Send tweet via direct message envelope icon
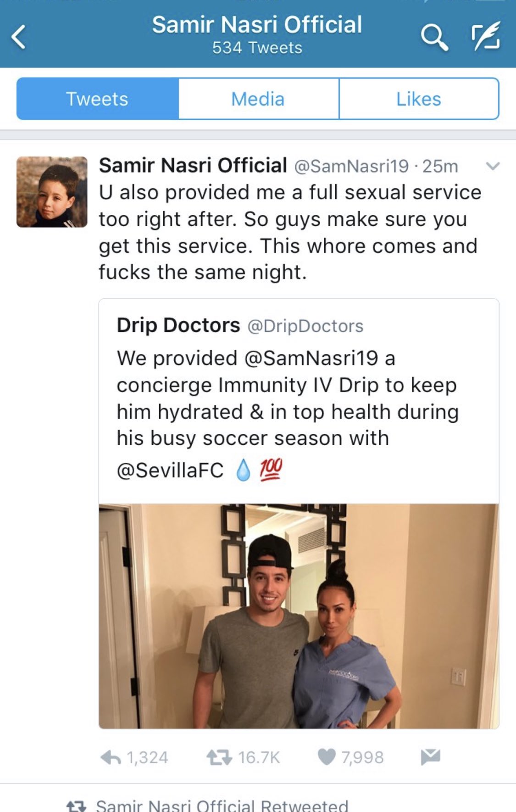The width and height of the screenshot is (516, 812). tap(430, 757)
